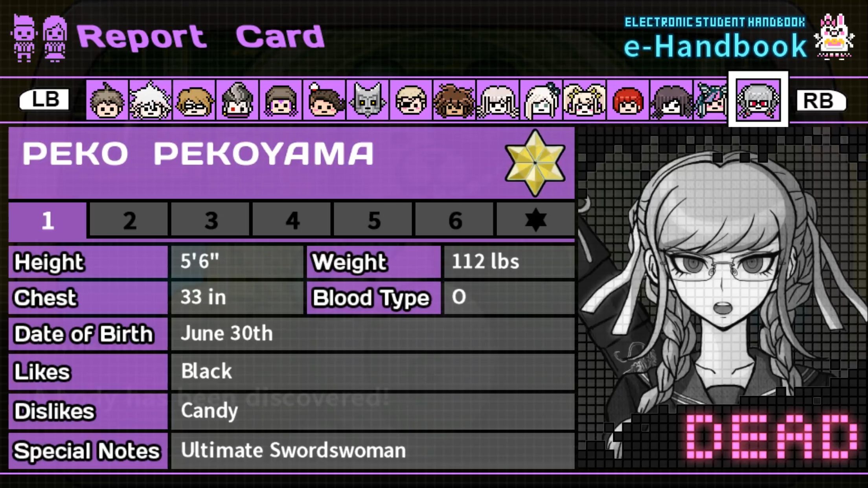Select the Special Notes Ultimate Swordswoman row
This screenshot has width=868, height=488.
coord(291,451)
